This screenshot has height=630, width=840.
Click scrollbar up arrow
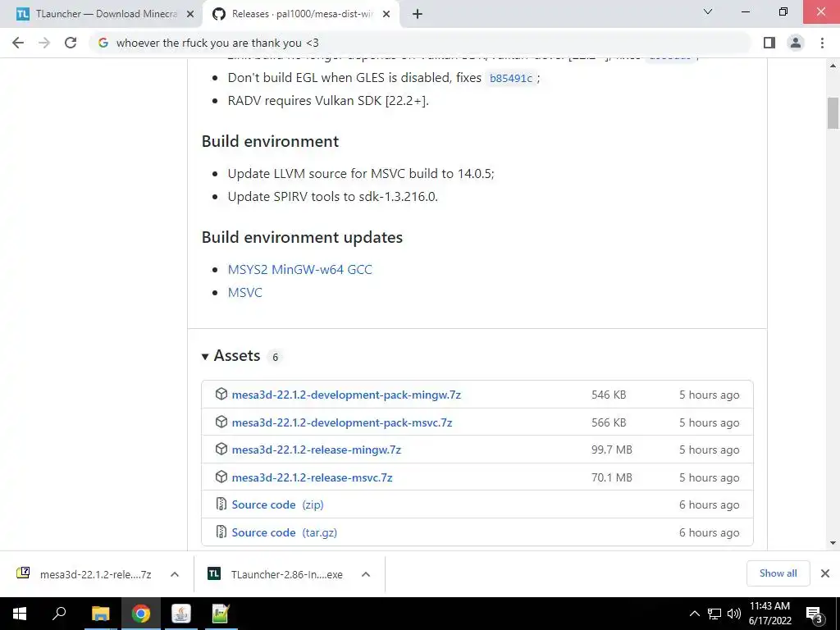[x=833, y=66]
